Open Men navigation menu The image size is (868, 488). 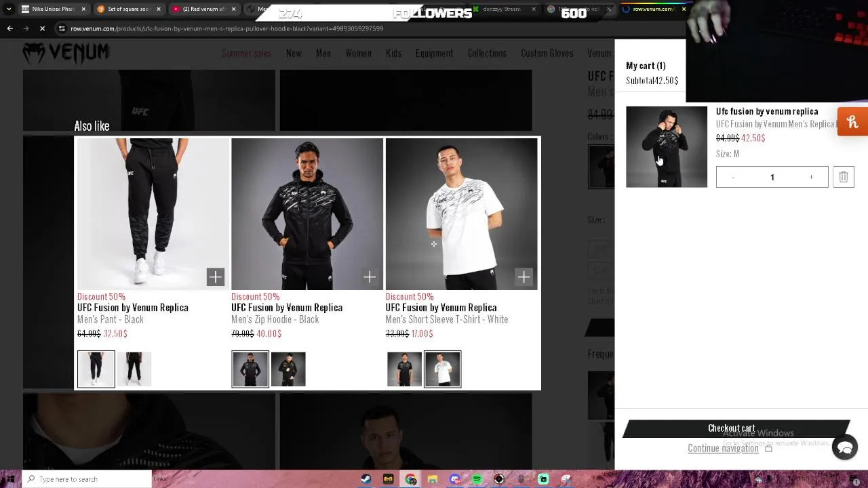[x=323, y=53]
